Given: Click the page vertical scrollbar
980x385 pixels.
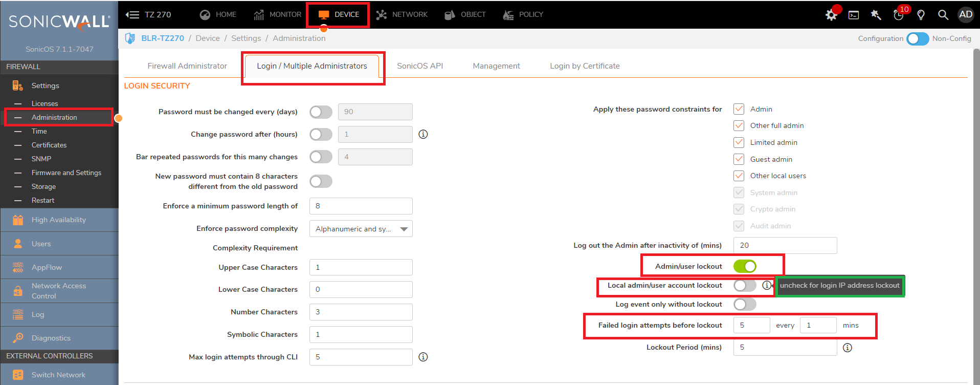Looking at the screenshot, I should point(976,215).
